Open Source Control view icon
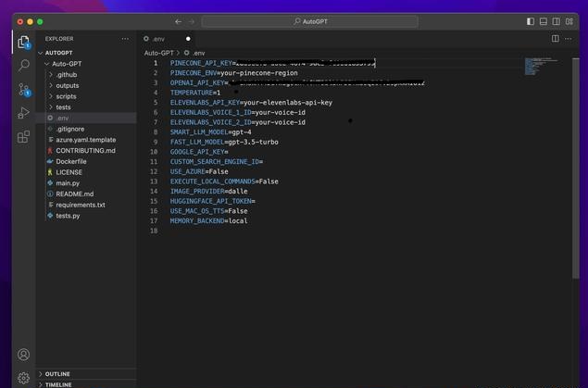Viewport: 588px width, 388px height. pos(24,90)
